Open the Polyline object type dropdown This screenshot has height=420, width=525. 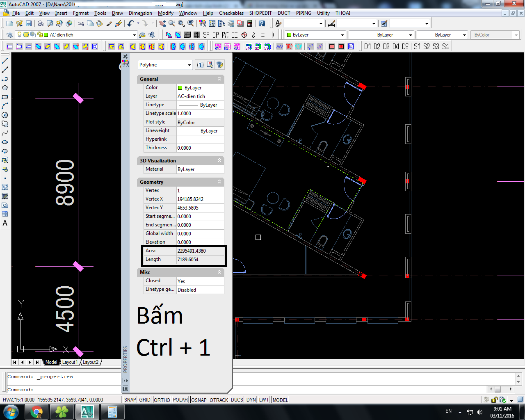pyautogui.click(x=189, y=65)
